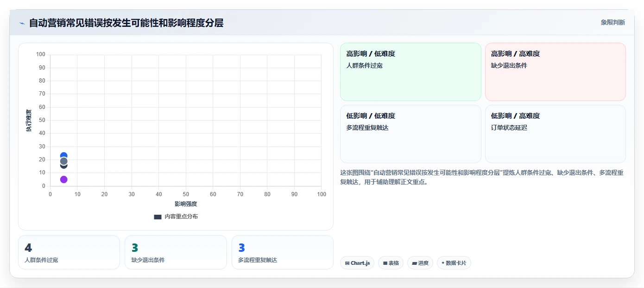
Task: Click the title 自动营销常见错误按发生可能性和影响程度分层
Action: tap(126, 23)
